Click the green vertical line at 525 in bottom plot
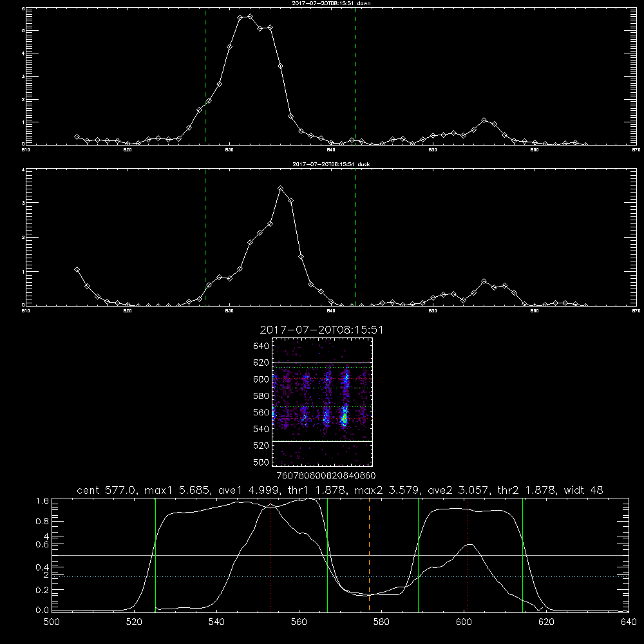Screen dimensions: 644x644 pos(155,554)
